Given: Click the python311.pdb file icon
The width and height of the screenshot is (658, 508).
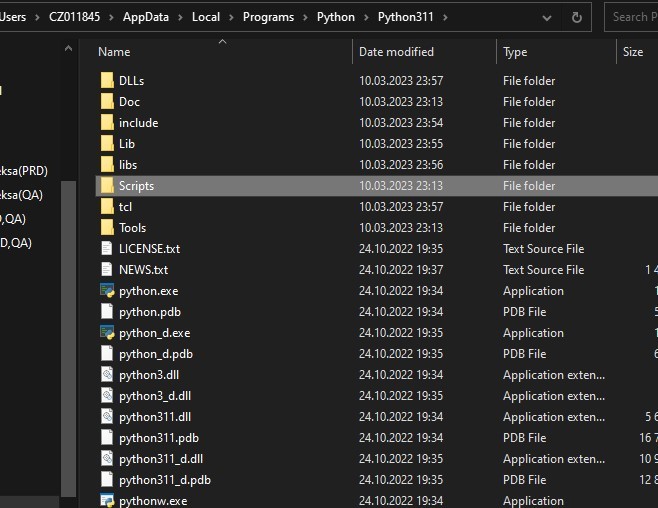Looking at the screenshot, I should (107, 437).
